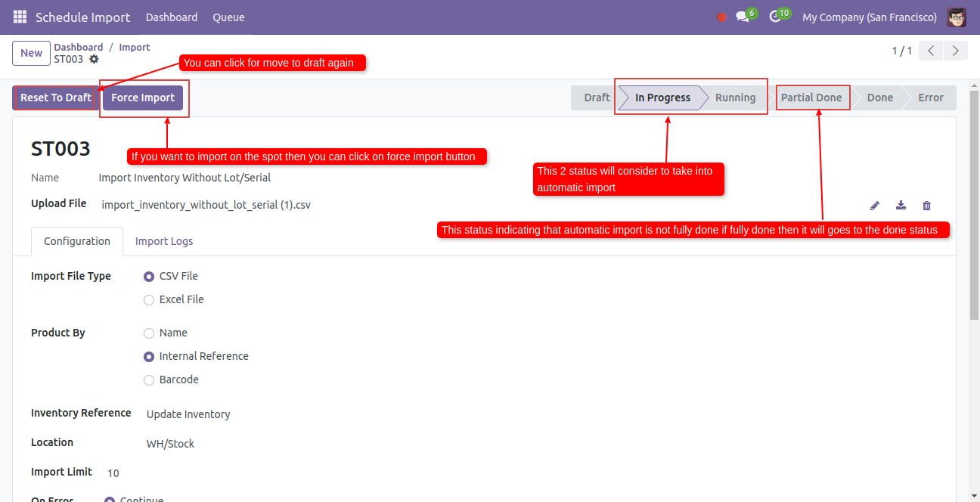Screen dimensions: 980x502
Task: Click the New button
Action: point(32,53)
